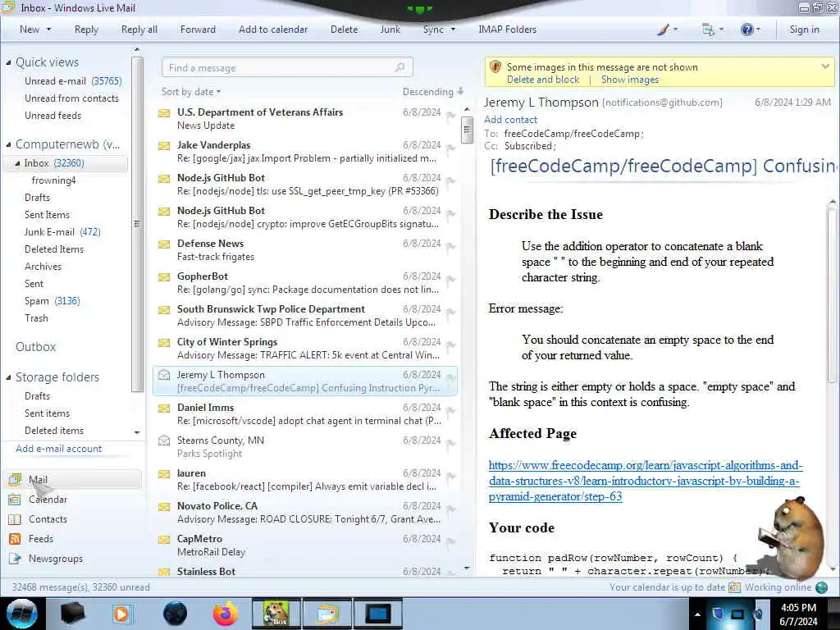Toggle flag on U.S. Department of Veterans Affairs message
This screenshot has height=630, width=840.
450,116
